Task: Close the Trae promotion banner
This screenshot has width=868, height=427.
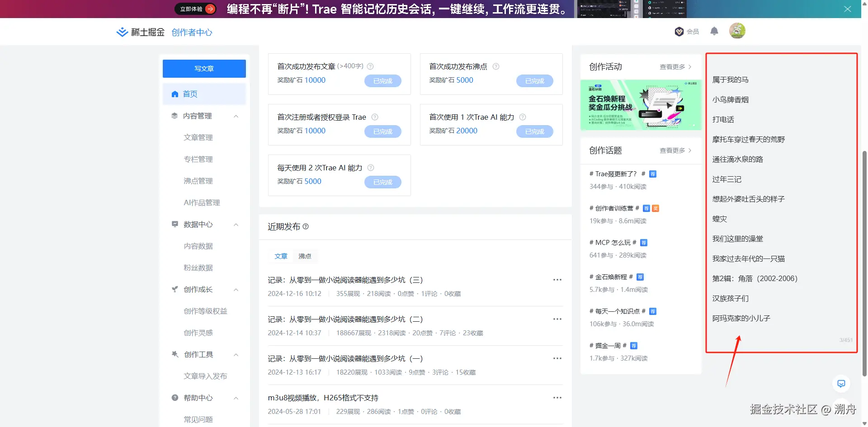Action: click(x=847, y=9)
